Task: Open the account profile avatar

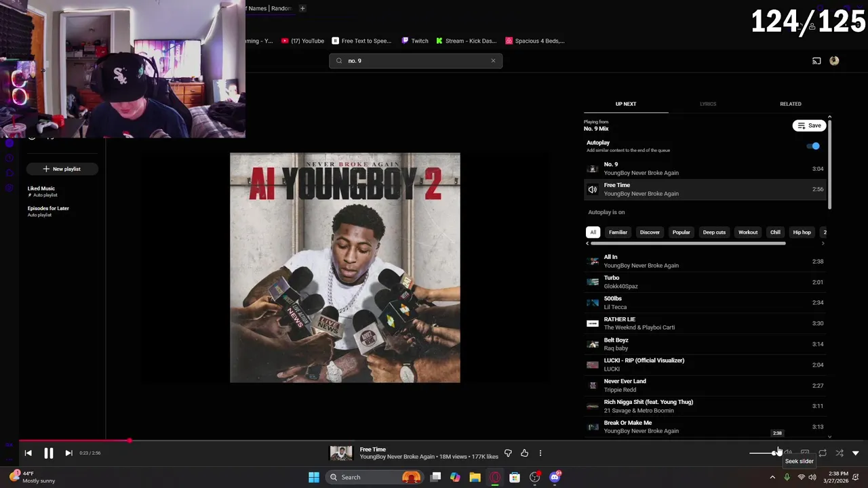Action: (834, 61)
